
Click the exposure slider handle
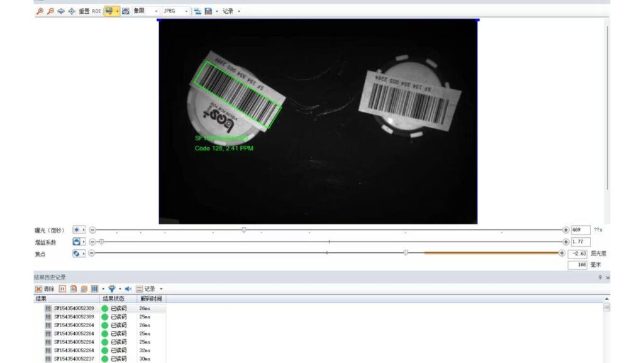pyautogui.click(x=243, y=230)
